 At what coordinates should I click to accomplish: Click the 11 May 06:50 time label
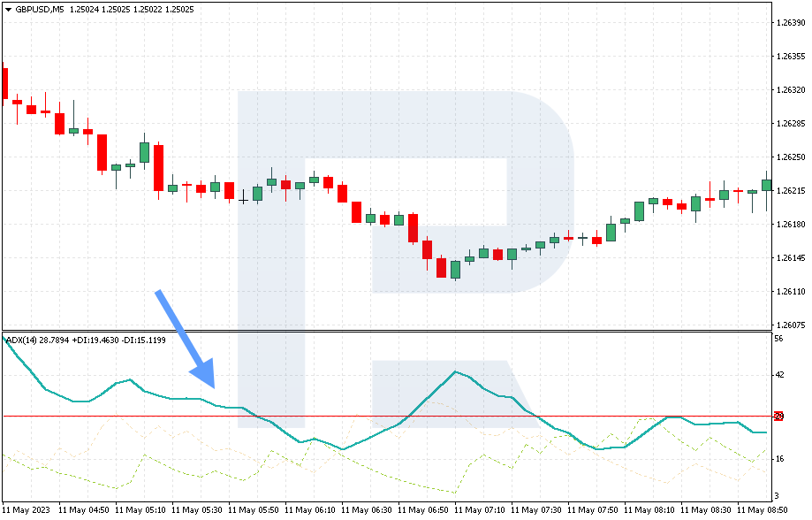pos(423,510)
